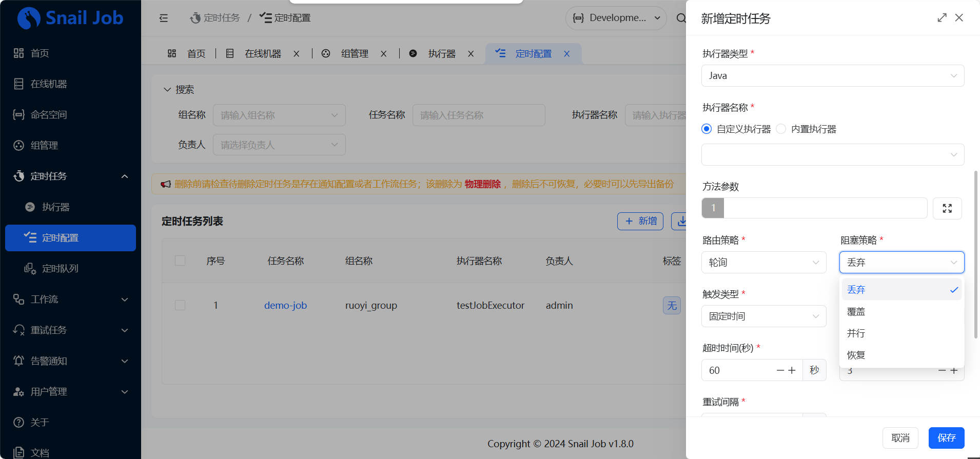Open the method parameters expand editor icon
The image size is (980, 459).
(947, 208)
